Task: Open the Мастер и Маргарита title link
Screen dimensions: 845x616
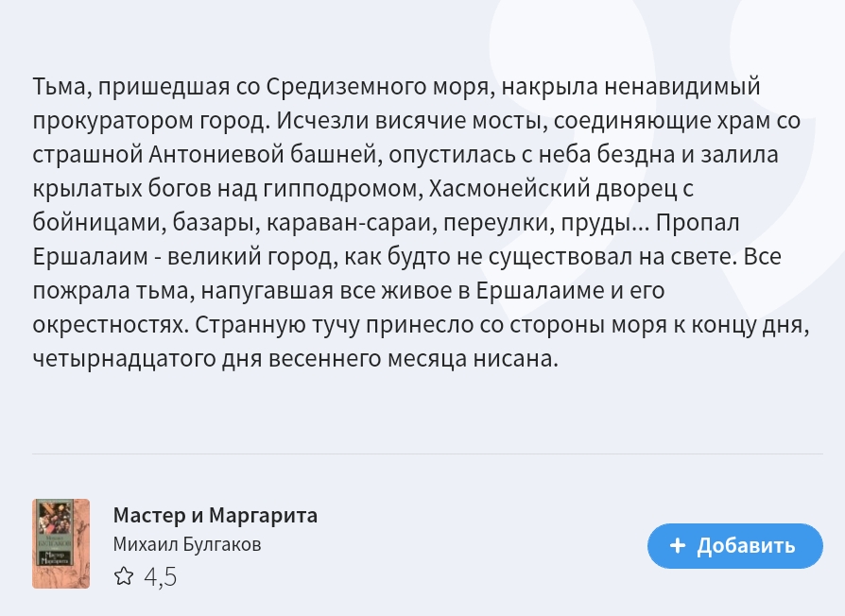Action: pos(215,515)
